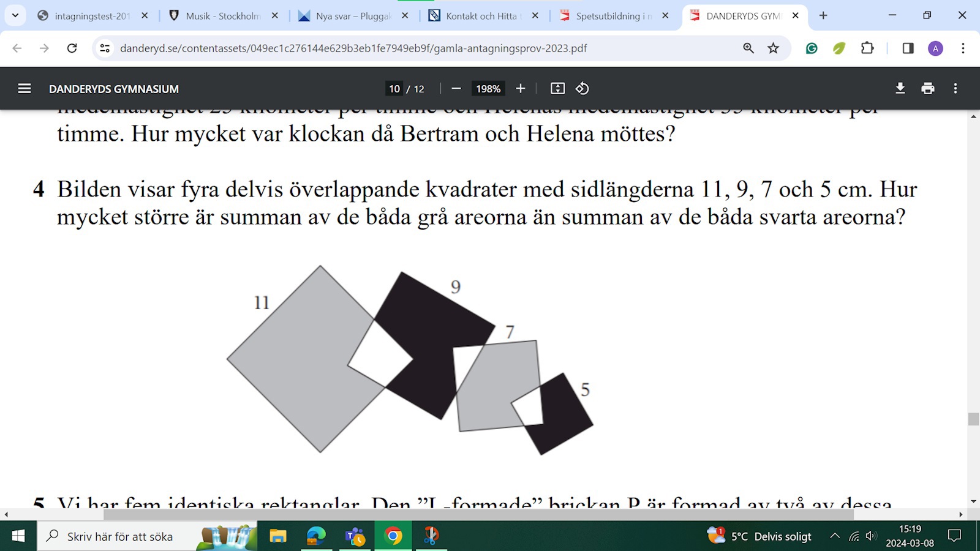Switch to the Nya svar – Pluggakuten tab

(353, 16)
